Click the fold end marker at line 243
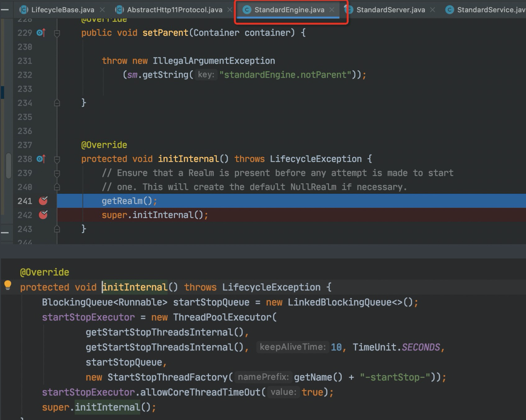 [x=57, y=229]
